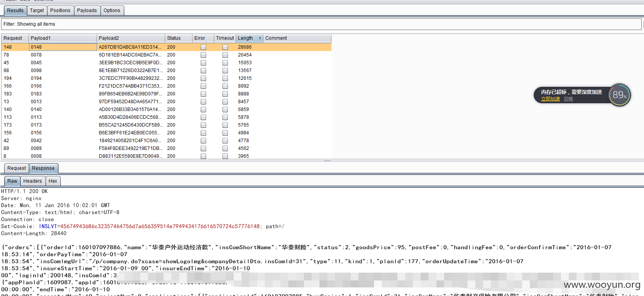
Task: Toggle Error checkbox for request 148
Action: [203, 47]
